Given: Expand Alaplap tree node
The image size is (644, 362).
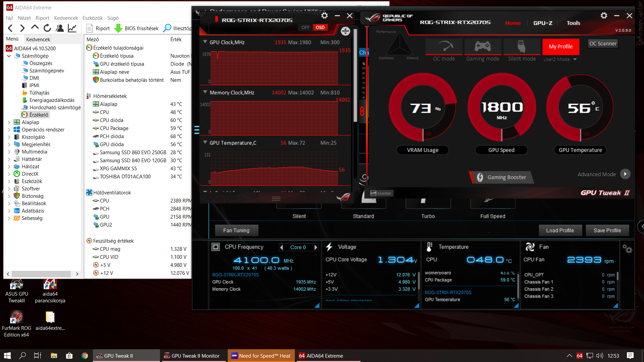Looking at the screenshot, I should tap(9, 122).
